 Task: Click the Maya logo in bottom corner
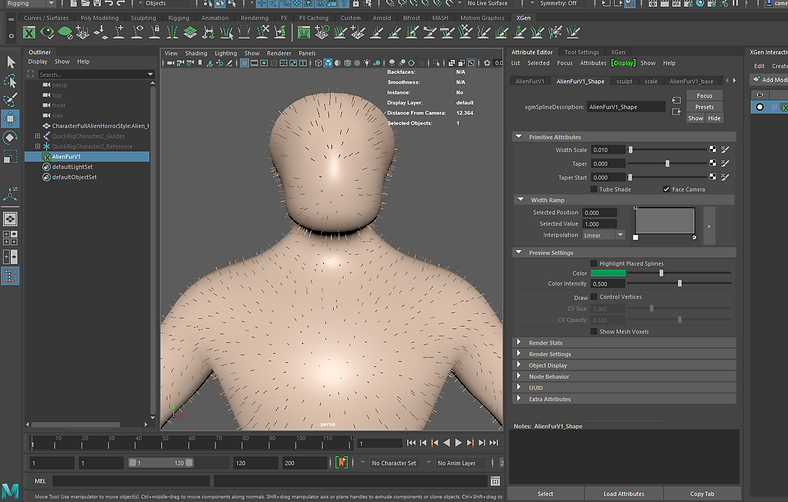[x=10, y=490]
